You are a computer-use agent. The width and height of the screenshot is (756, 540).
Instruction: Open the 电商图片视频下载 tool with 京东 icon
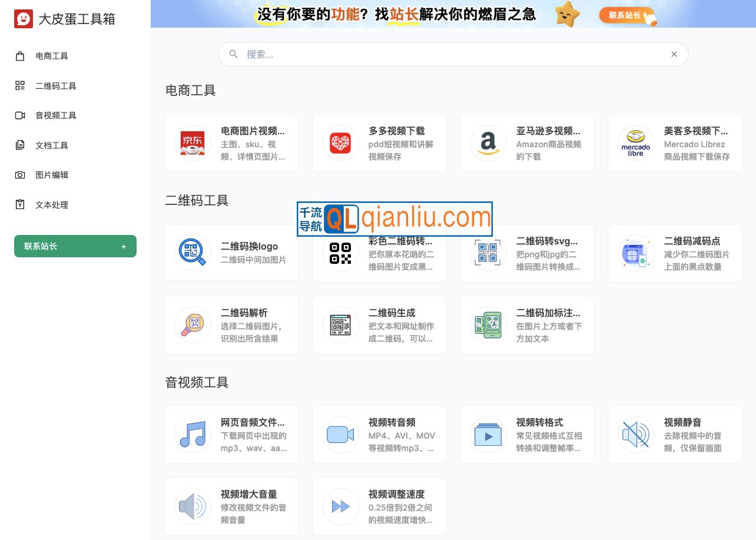(231, 143)
